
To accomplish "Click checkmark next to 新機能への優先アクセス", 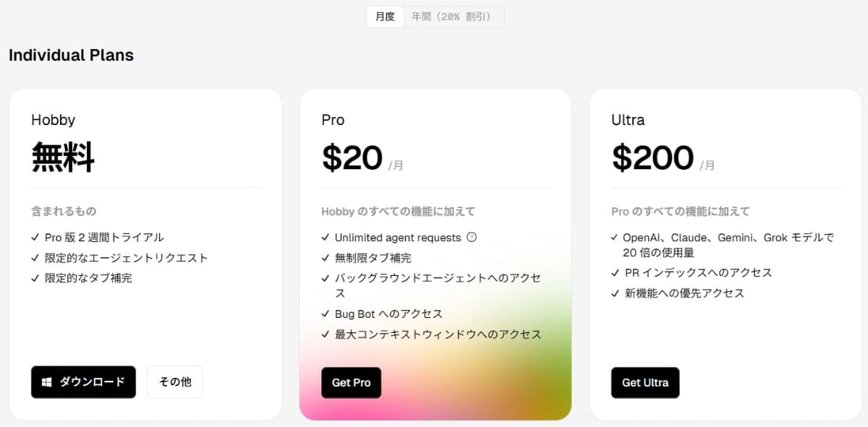I will pos(615,293).
